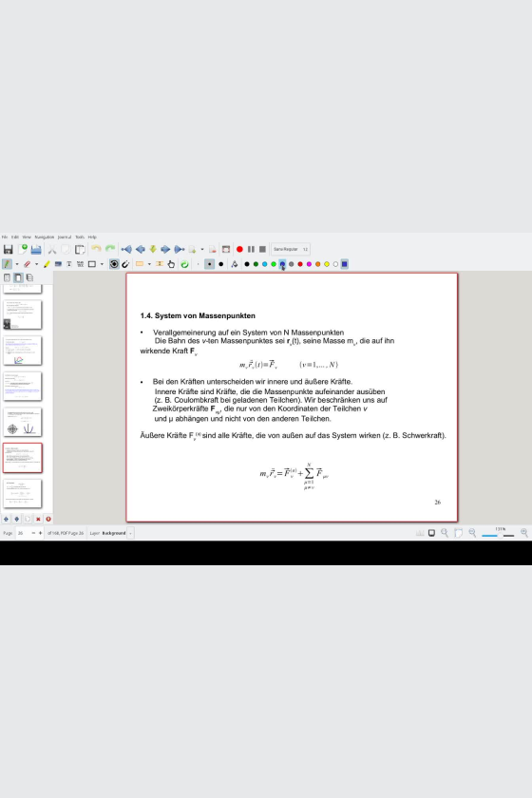Viewport: 532px width, 798px height.
Task: Select the Hand scroll tool
Action: point(171,264)
